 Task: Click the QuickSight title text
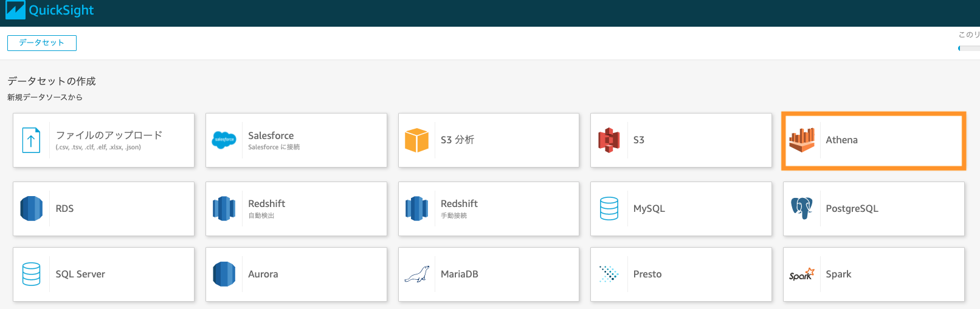(61, 10)
